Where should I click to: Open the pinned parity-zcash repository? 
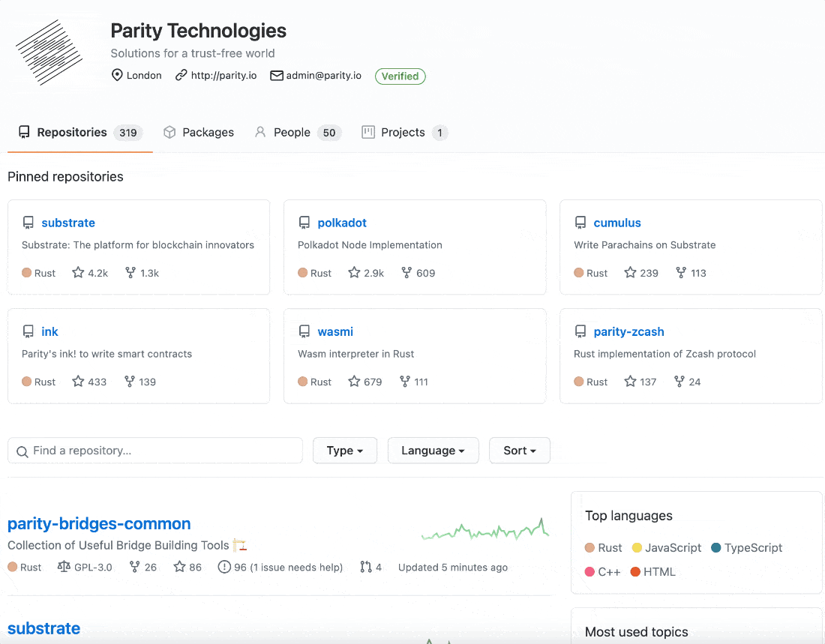click(628, 331)
